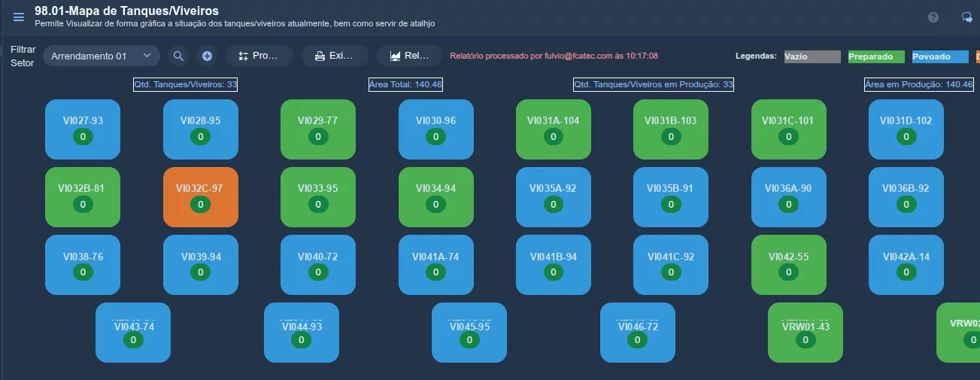The width and height of the screenshot is (980, 380).
Task: Click the Qtd. Tanques/Viveiros: 33 label
Action: 186,84
